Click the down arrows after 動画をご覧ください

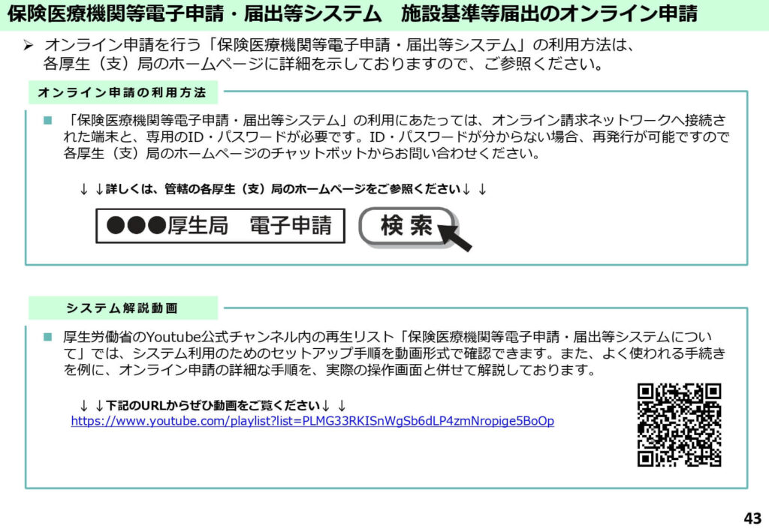point(333,406)
